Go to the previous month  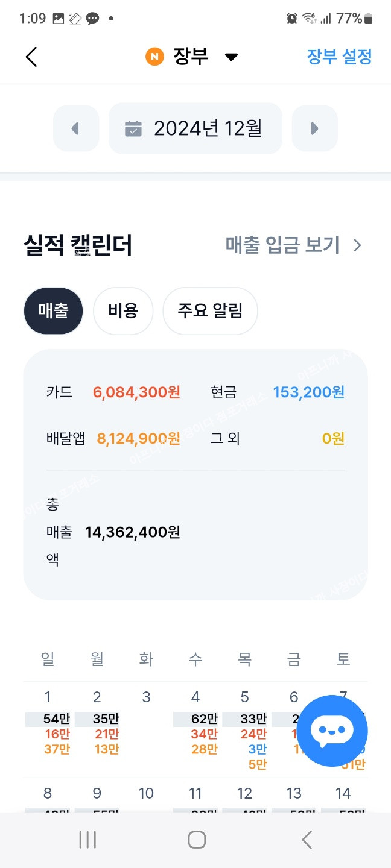pos(76,128)
